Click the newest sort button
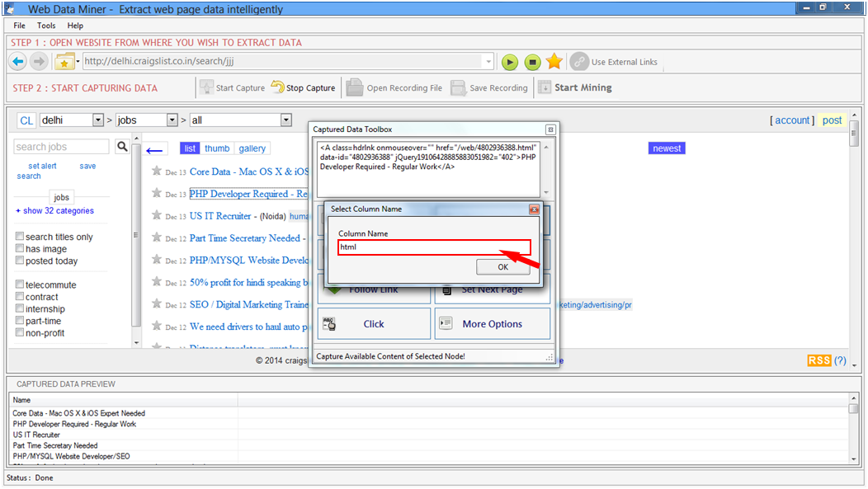This screenshot has width=868, height=489. pyautogui.click(x=667, y=148)
